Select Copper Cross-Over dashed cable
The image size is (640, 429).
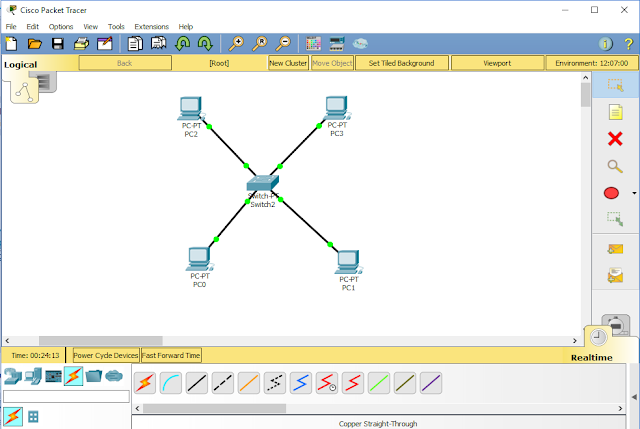(x=223, y=383)
